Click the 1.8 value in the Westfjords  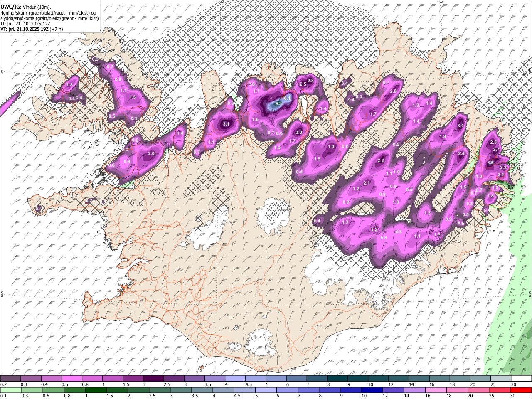69,85
